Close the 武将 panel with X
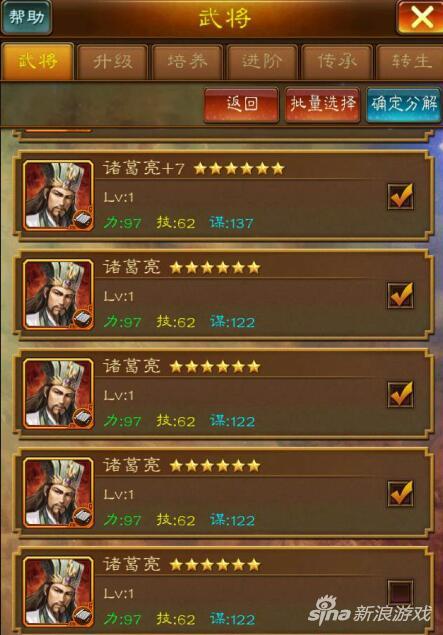This screenshot has height=635, width=443. [x=421, y=17]
